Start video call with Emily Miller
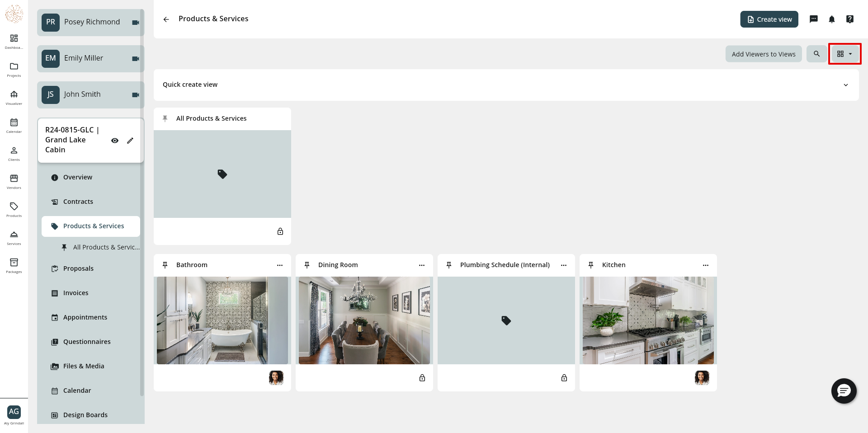 135,59
